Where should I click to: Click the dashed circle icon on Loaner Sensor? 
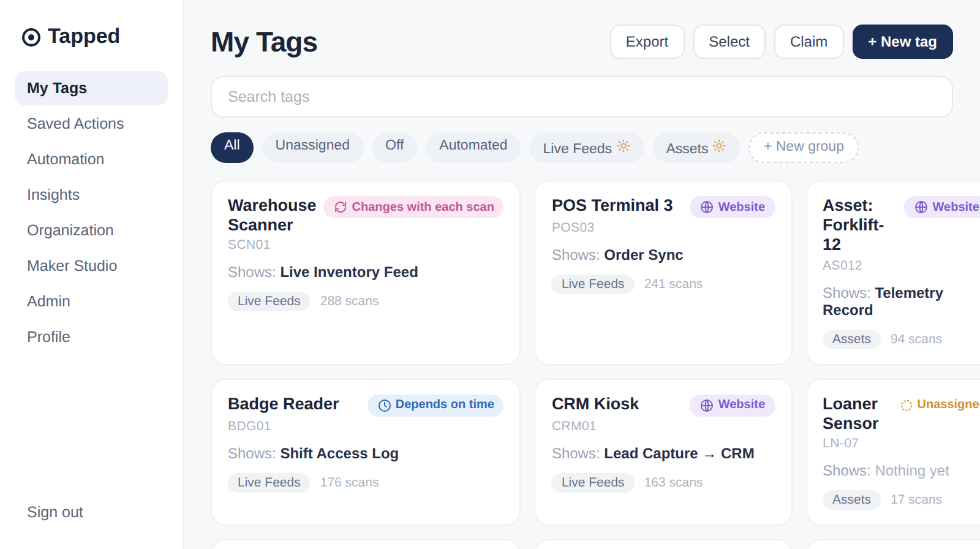(907, 406)
